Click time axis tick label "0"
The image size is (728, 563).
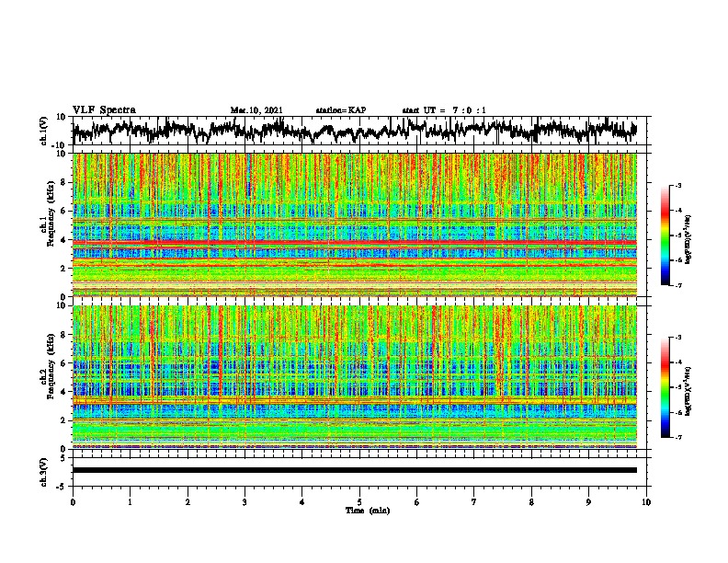coord(73,502)
